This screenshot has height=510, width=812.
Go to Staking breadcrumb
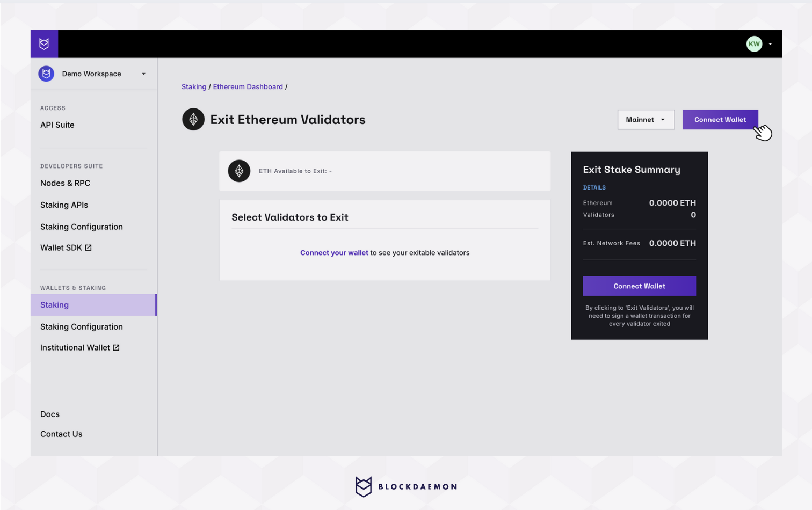click(x=194, y=86)
